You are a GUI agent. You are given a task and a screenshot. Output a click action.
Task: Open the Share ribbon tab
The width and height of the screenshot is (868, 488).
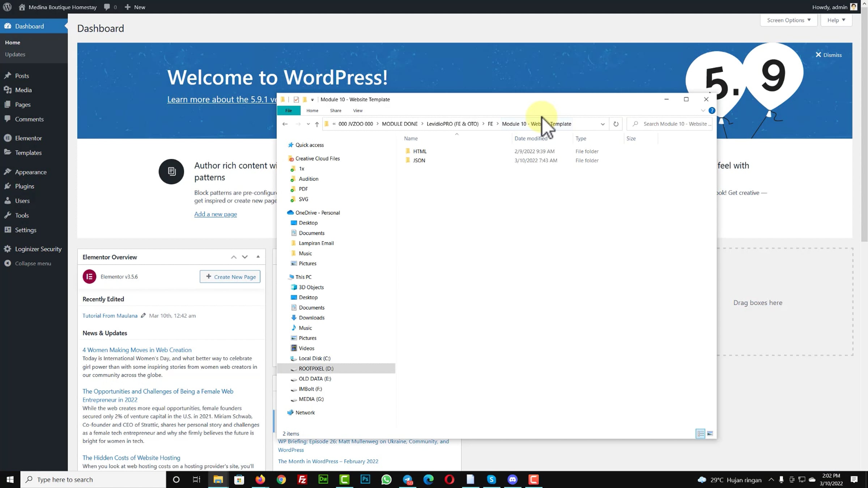click(335, 111)
